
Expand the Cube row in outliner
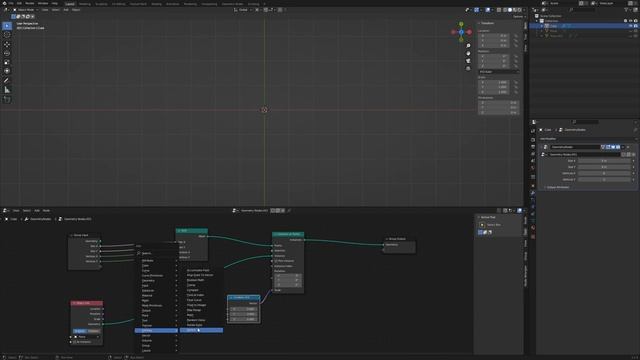[x=542, y=26]
